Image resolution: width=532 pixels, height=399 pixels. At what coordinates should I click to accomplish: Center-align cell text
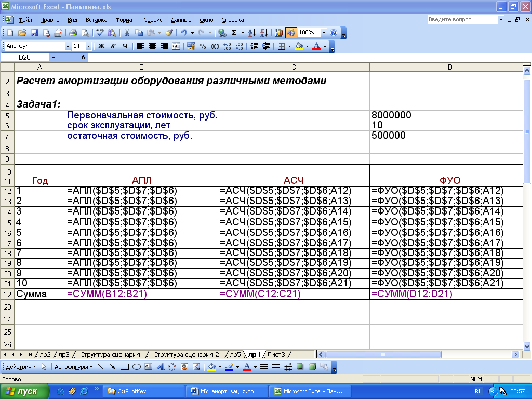(x=152, y=46)
